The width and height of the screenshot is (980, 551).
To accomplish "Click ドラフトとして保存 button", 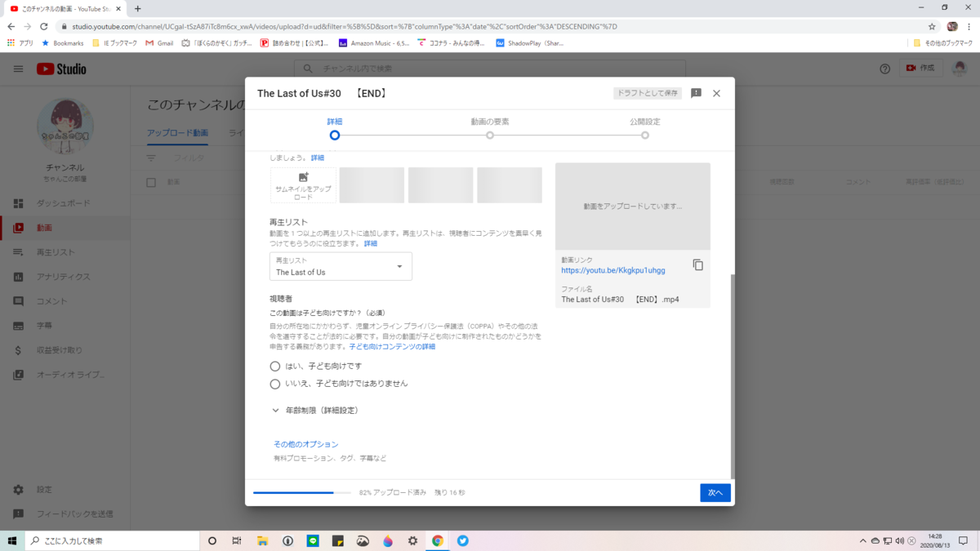I will click(648, 93).
